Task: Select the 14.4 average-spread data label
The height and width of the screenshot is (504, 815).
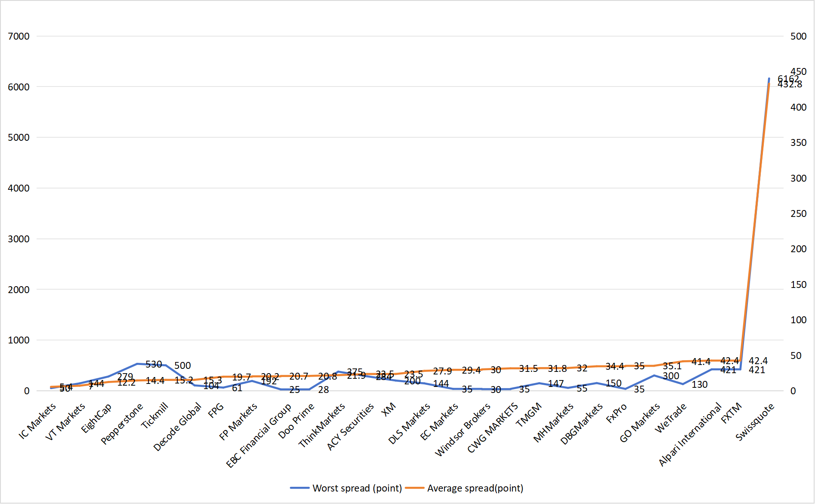Action: click(x=155, y=380)
